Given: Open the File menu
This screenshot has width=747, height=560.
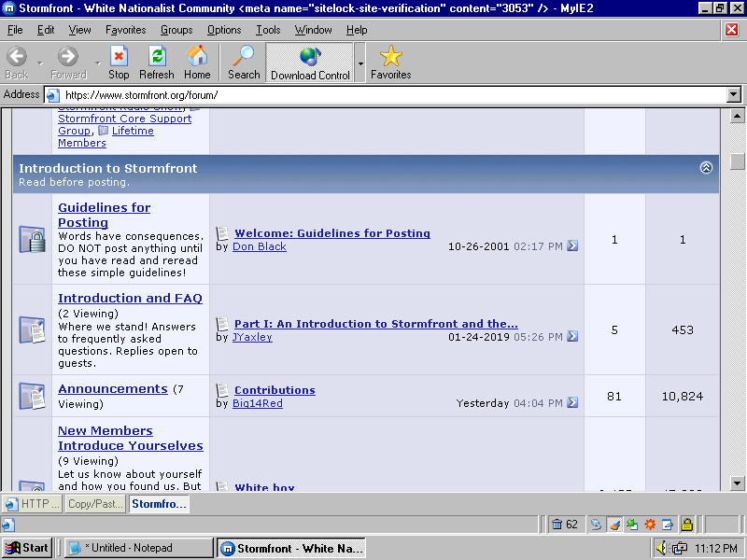Looking at the screenshot, I should (x=15, y=30).
